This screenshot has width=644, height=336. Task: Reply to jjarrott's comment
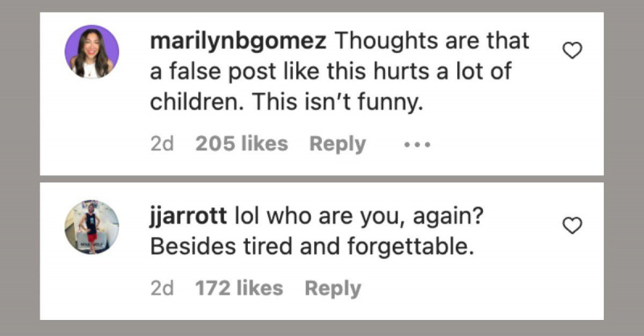333,289
